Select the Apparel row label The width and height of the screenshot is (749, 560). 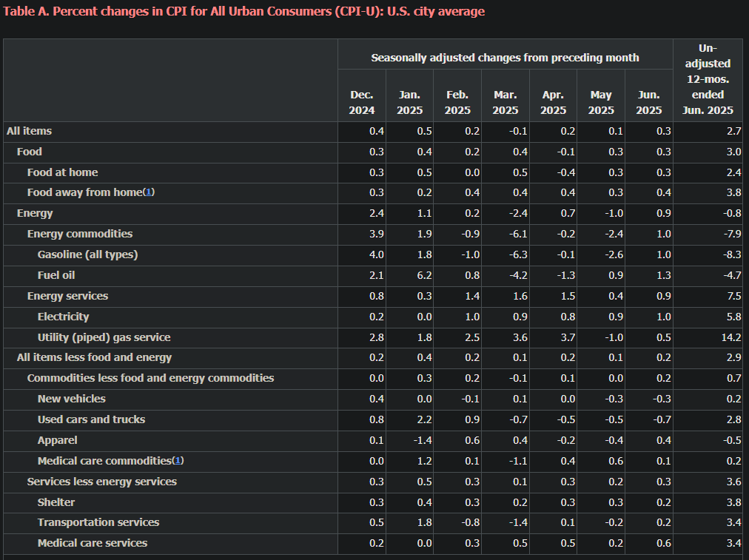(x=57, y=440)
